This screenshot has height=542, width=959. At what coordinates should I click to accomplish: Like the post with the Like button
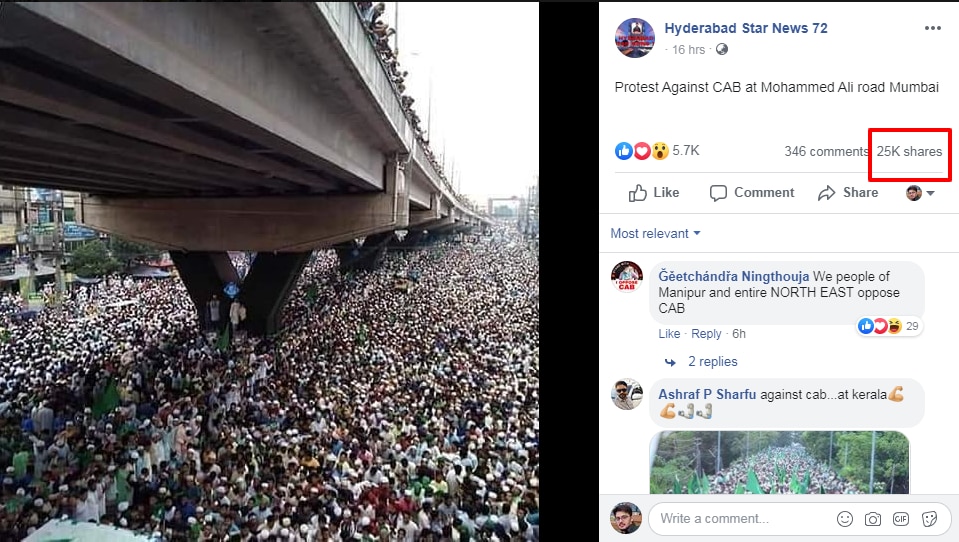pos(654,193)
